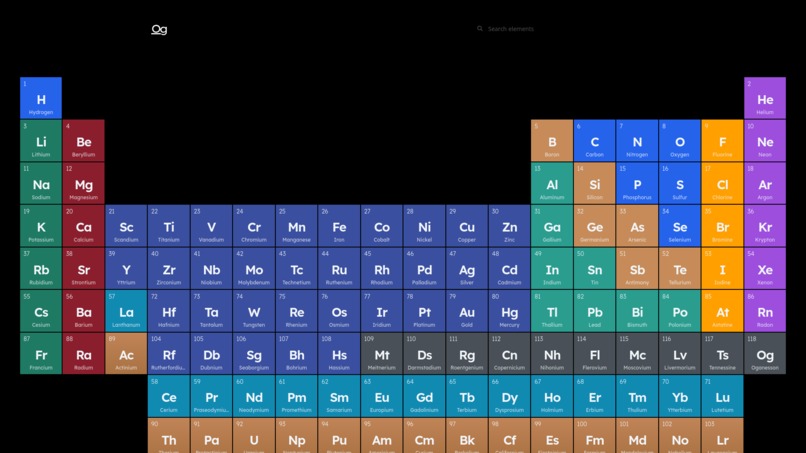
Task: Click the Nitrogen tile
Action: click(637, 140)
